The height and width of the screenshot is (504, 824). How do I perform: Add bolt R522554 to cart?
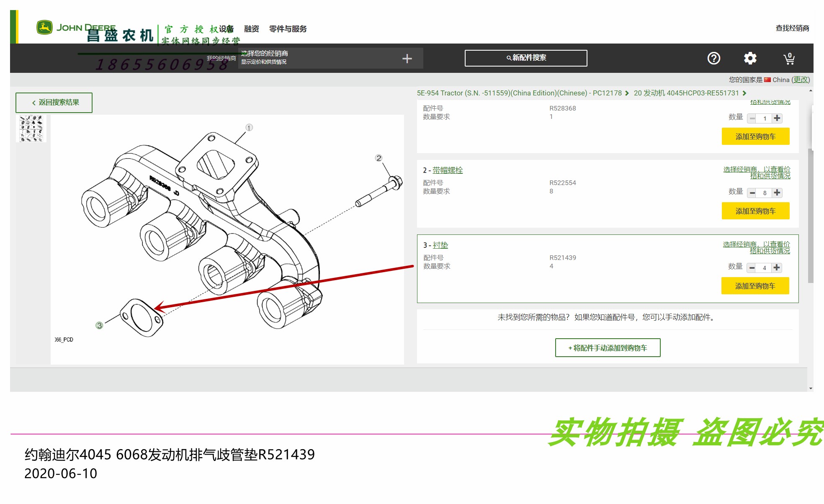click(x=755, y=211)
